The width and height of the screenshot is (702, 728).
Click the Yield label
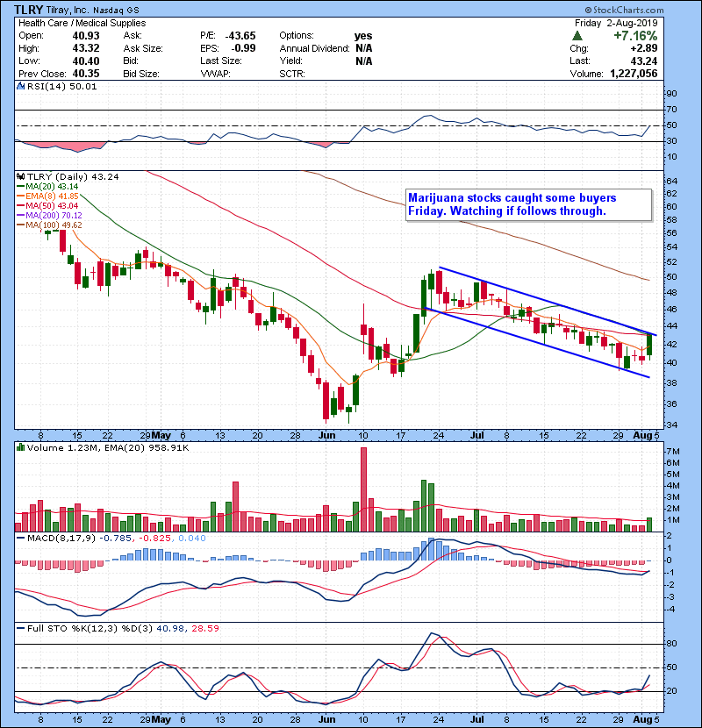(x=290, y=61)
